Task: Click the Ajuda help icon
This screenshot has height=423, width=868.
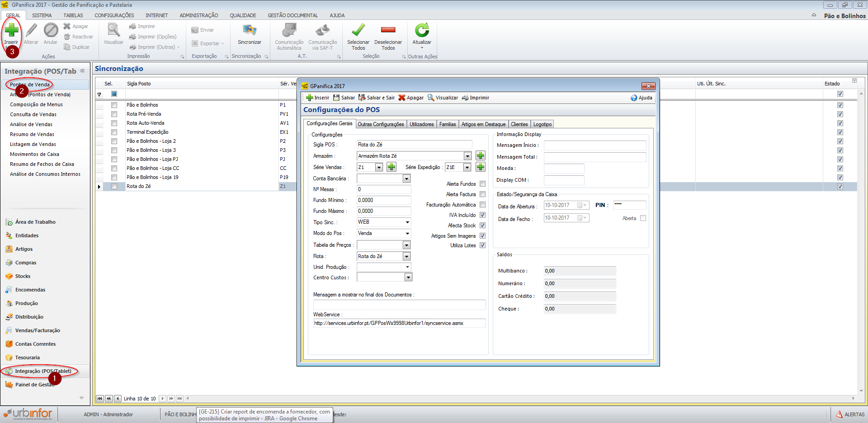Action: point(634,98)
